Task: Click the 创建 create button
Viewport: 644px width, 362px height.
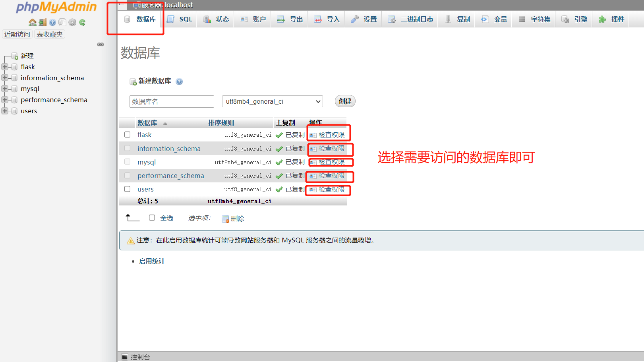Action: [x=345, y=101]
